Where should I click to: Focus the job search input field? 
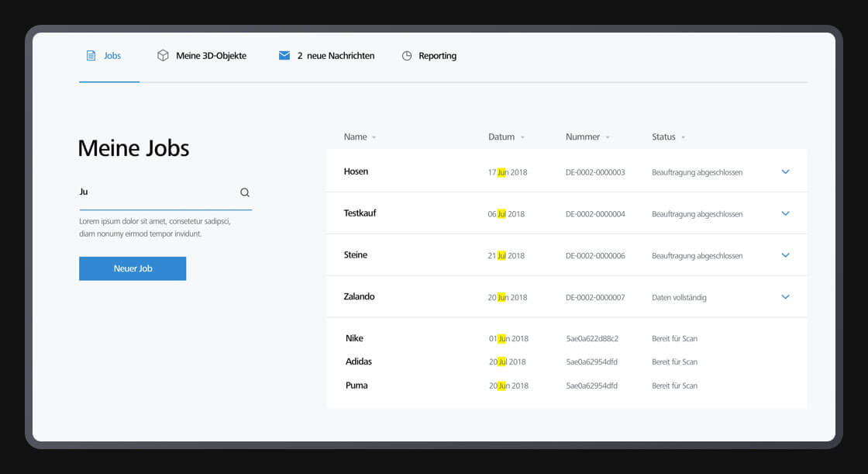coord(155,192)
